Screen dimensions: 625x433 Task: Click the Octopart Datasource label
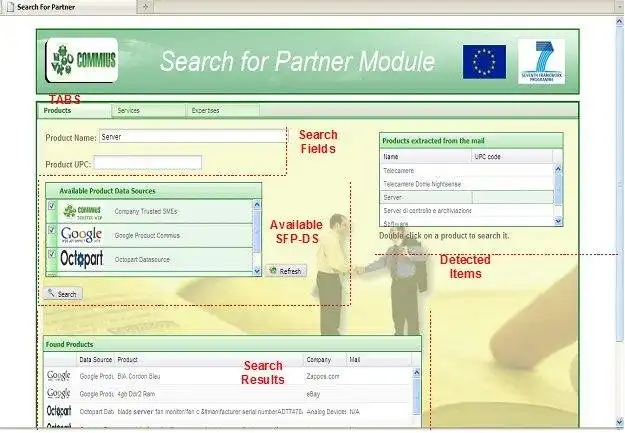pyautogui.click(x=142, y=260)
